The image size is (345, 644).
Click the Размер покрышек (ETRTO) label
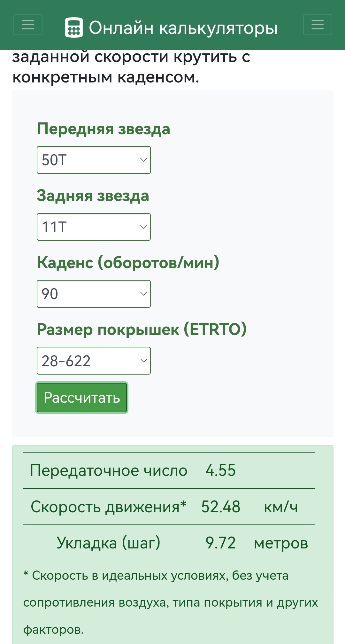coord(142,329)
